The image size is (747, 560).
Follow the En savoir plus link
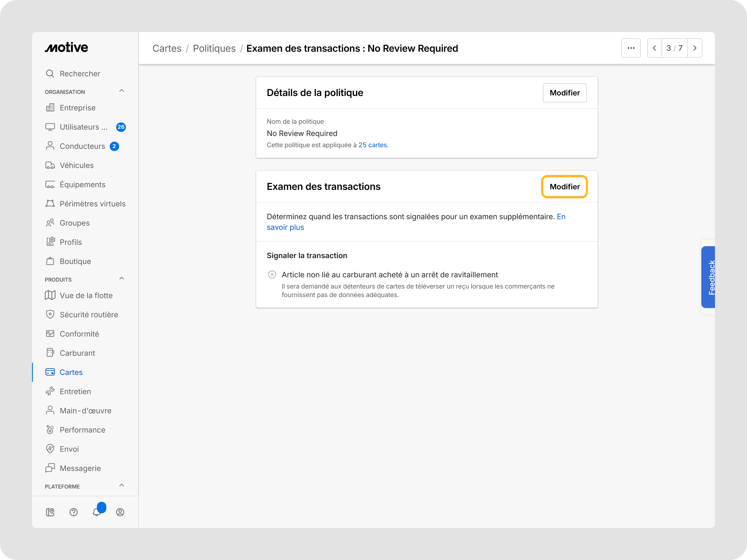coord(416,222)
